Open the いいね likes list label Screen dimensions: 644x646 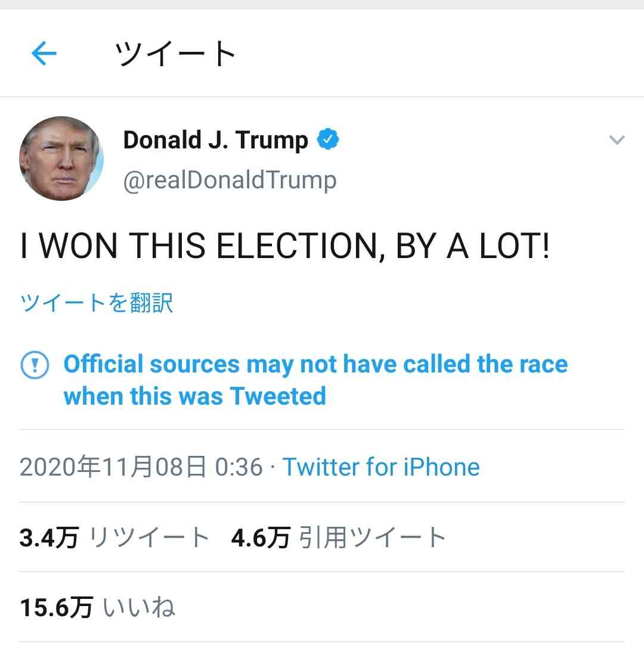point(140,608)
